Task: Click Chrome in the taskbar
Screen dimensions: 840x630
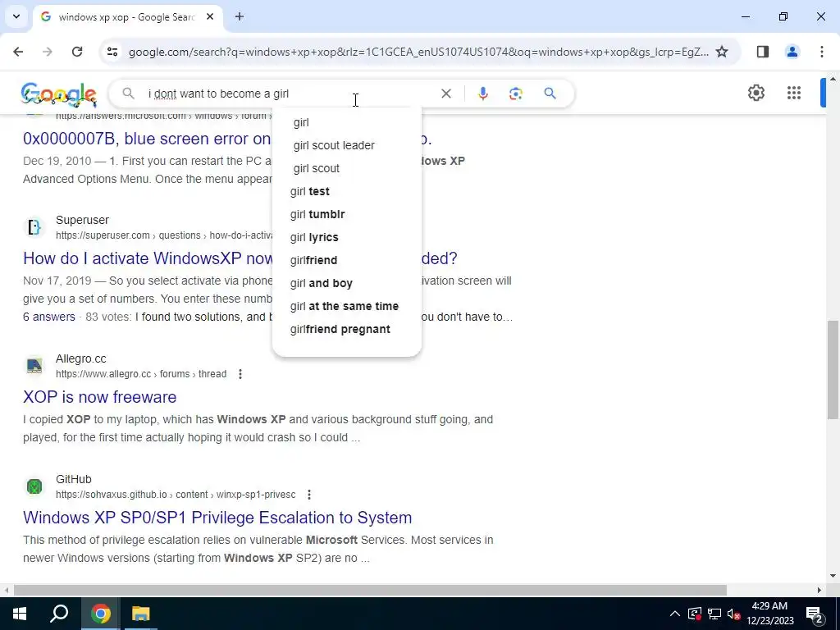Action: (101, 614)
